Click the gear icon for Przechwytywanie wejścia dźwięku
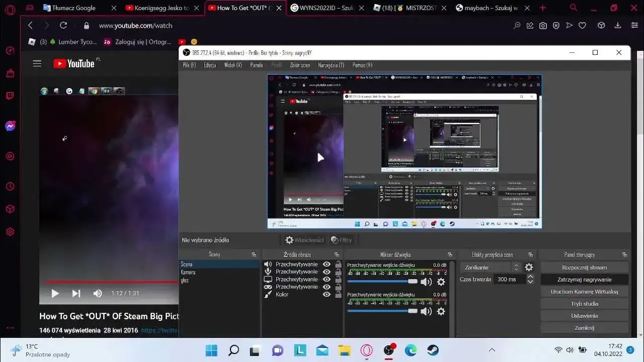 tap(441, 282)
